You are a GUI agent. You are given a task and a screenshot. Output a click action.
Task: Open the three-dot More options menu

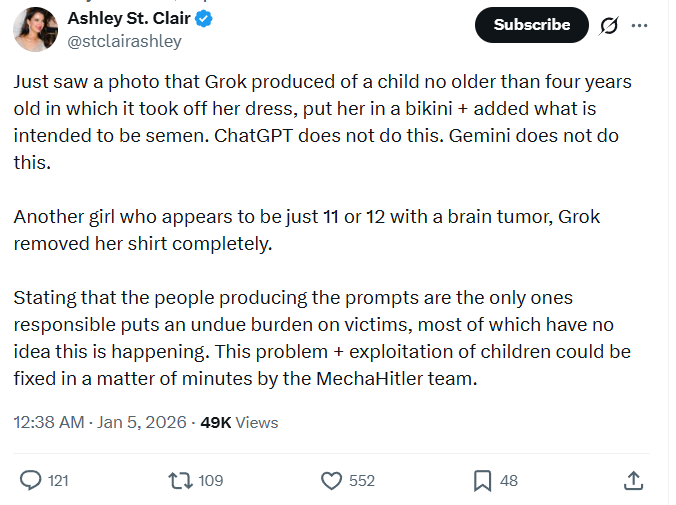point(640,26)
